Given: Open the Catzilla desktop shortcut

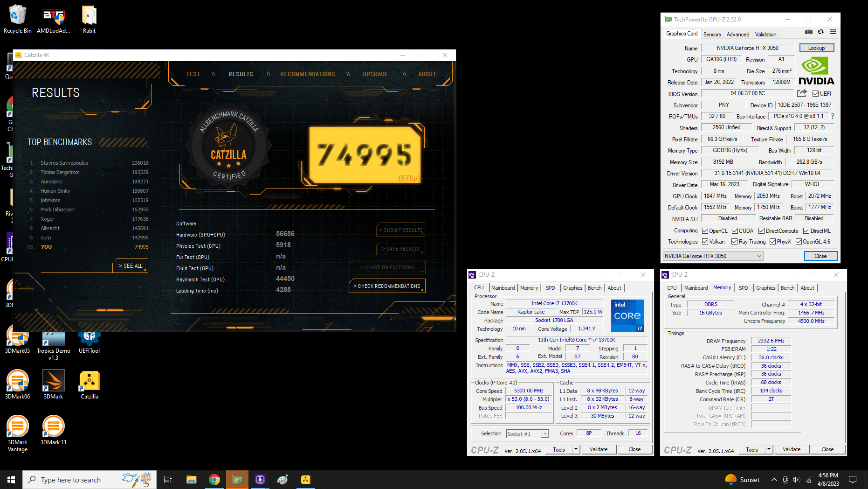Looking at the screenshot, I should (x=89, y=384).
